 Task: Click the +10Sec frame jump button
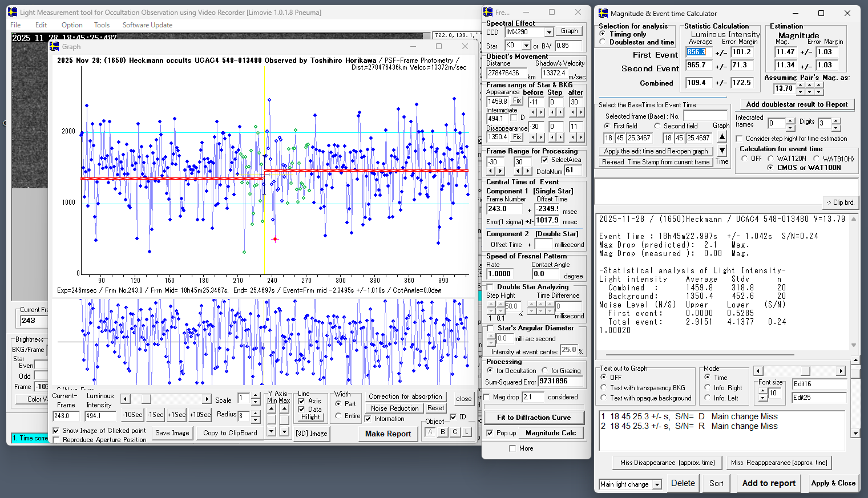pos(200,415)
